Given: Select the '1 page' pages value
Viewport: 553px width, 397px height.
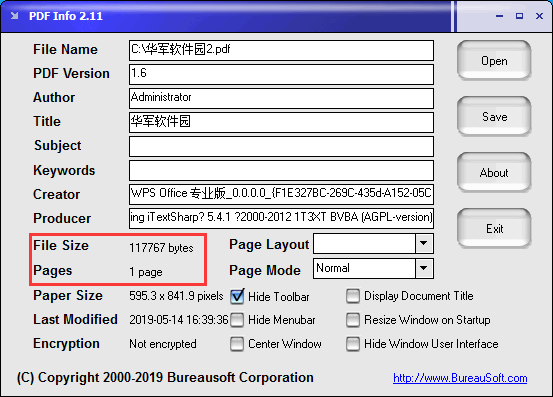Looking at the screenshot, I should [x=146, y=272].
